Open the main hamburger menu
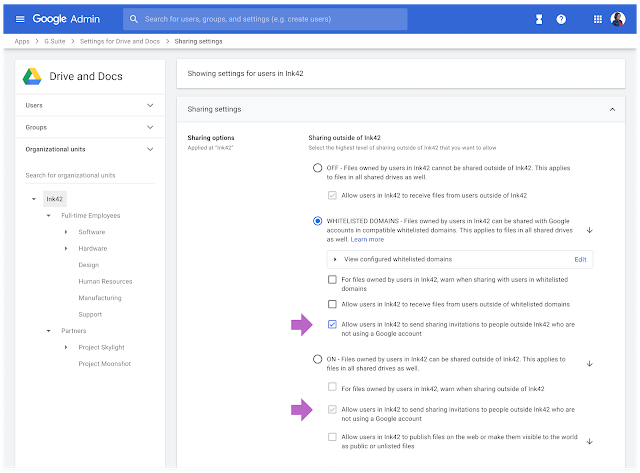 coord(20,19)
